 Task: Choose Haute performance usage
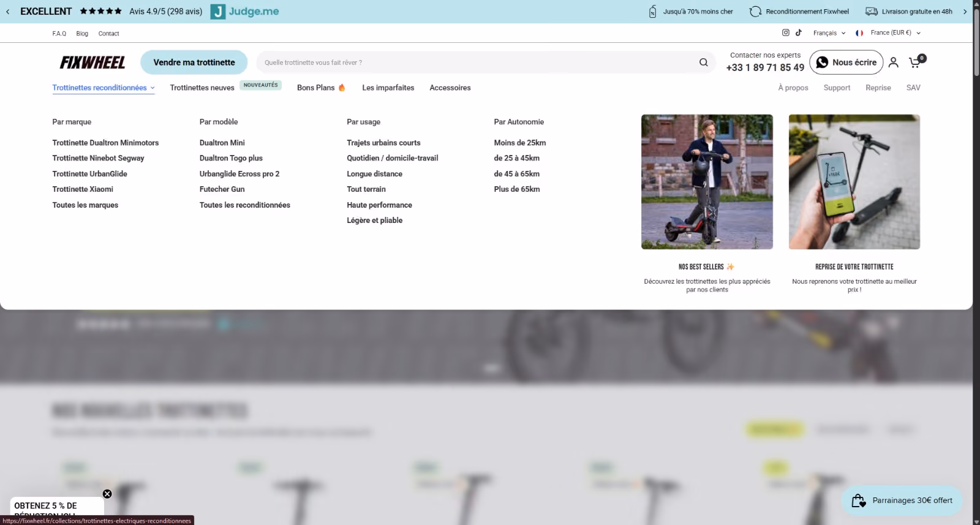click(379, 205)
